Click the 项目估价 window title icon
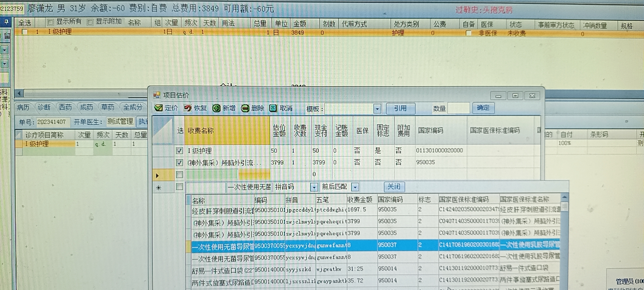This screenshot has height=290, width=644. click(x=156, y=95)
